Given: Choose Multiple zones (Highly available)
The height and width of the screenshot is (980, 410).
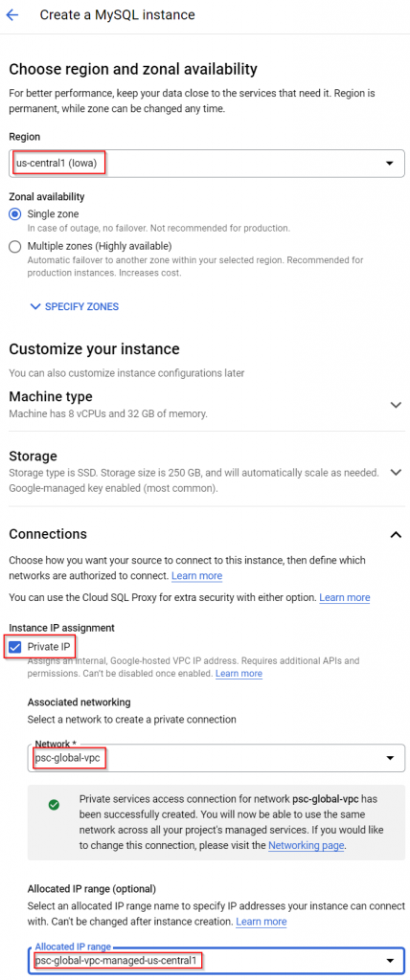Looking at the screenshot, I should (x=15, y=246).
